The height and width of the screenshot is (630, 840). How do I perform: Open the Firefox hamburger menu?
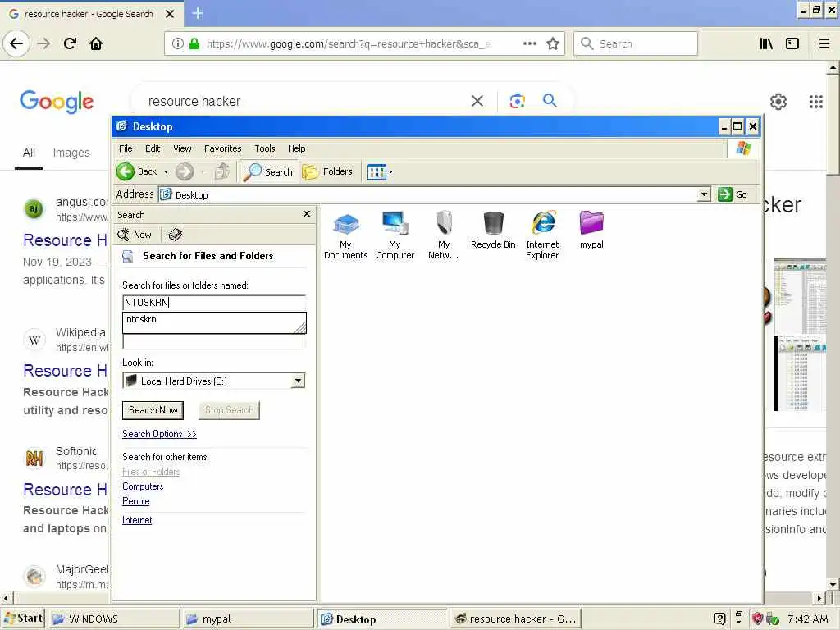pos(824,43)
